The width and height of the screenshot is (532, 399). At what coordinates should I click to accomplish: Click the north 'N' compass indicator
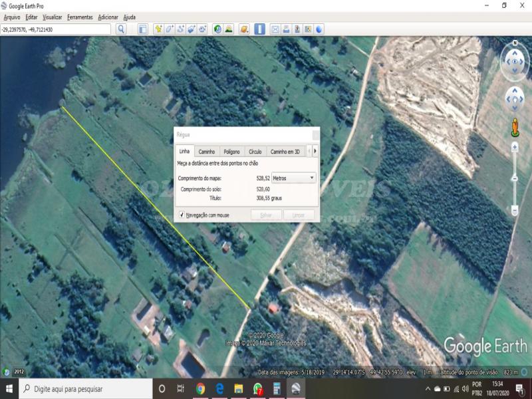[x=515, y=47]
